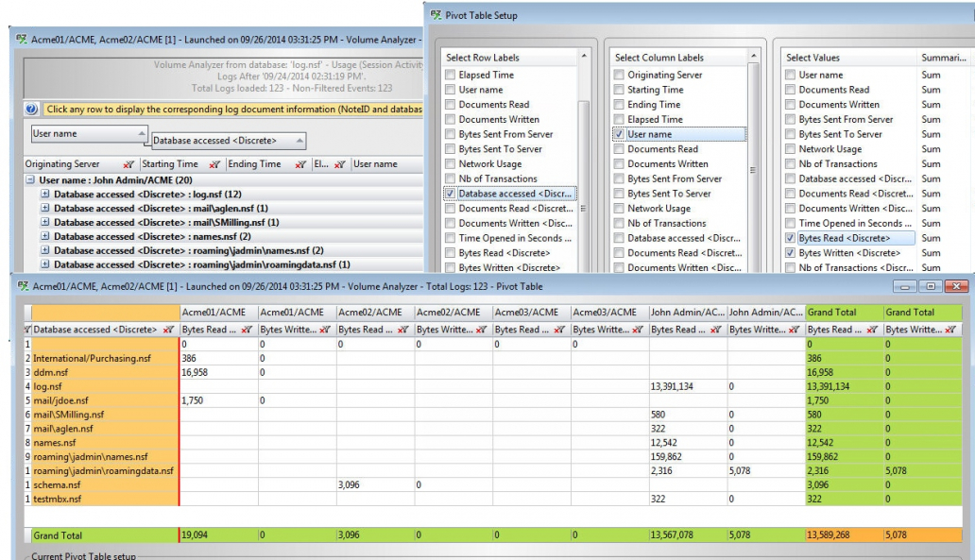Uncheck User name in Select Column Labels
This screenshot has width=975, height=560.
pos(619,134)
